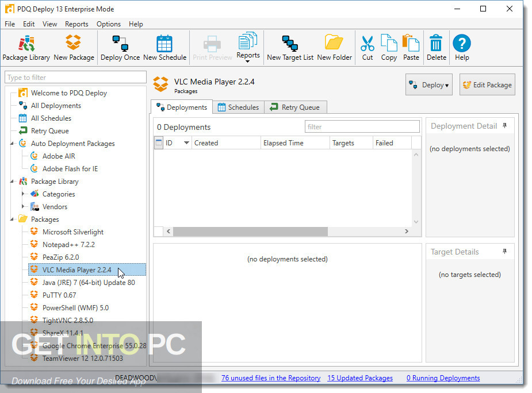Select Adobe Flash for IE package

(x=70, y=169)
